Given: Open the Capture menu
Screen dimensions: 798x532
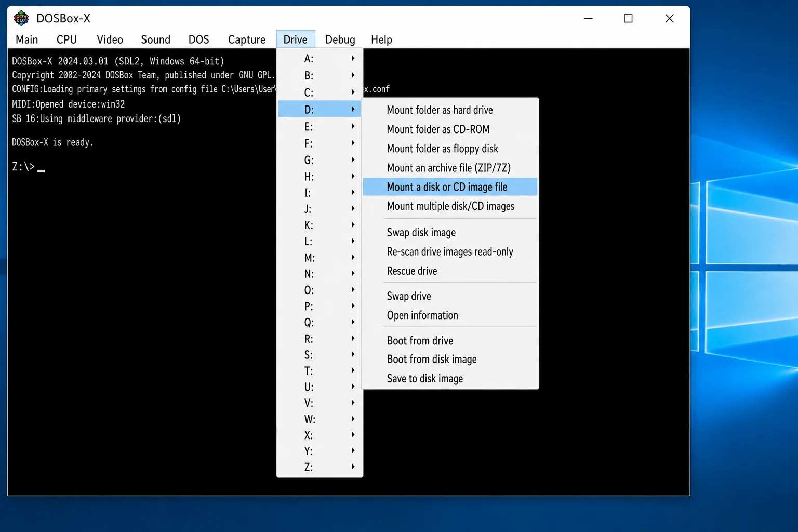Looking at the screenshot, I should pyautogui.click(x=246, y=39).
